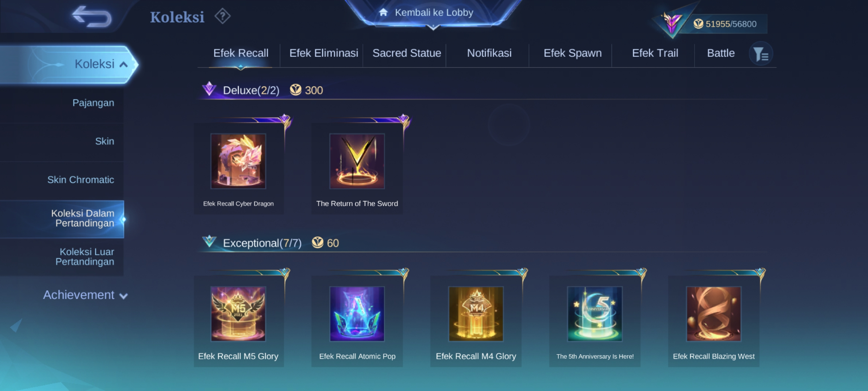Switch to the Sacred Statue tab
This screenshot has height=391, width=868.
pyautogui.click(x=407, y=53)
